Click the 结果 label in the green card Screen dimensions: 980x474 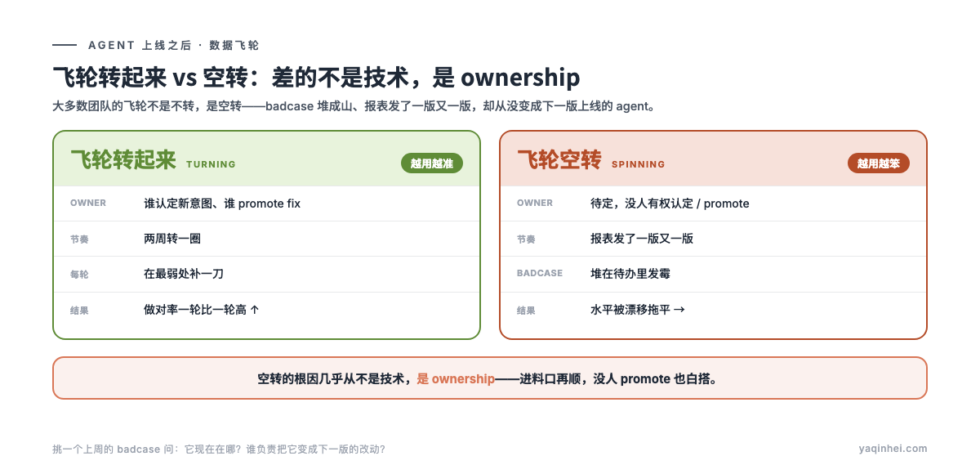coord(79,311)
